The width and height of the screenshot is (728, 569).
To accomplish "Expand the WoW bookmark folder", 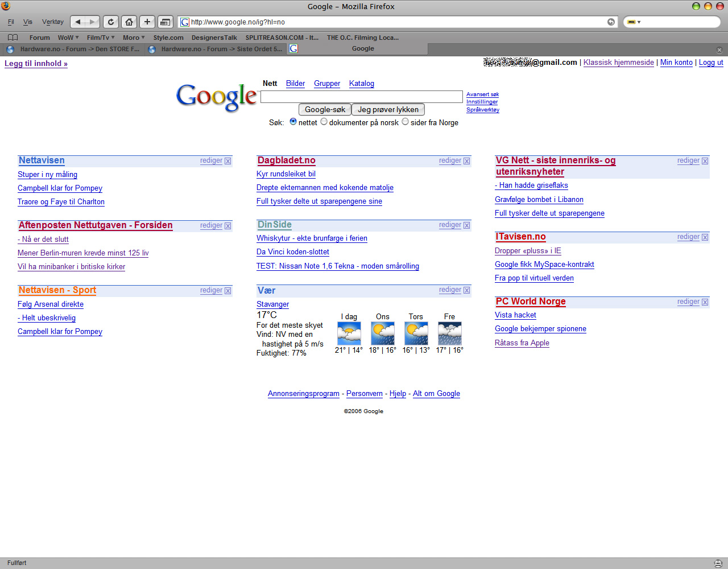I will tap(68, 38).
